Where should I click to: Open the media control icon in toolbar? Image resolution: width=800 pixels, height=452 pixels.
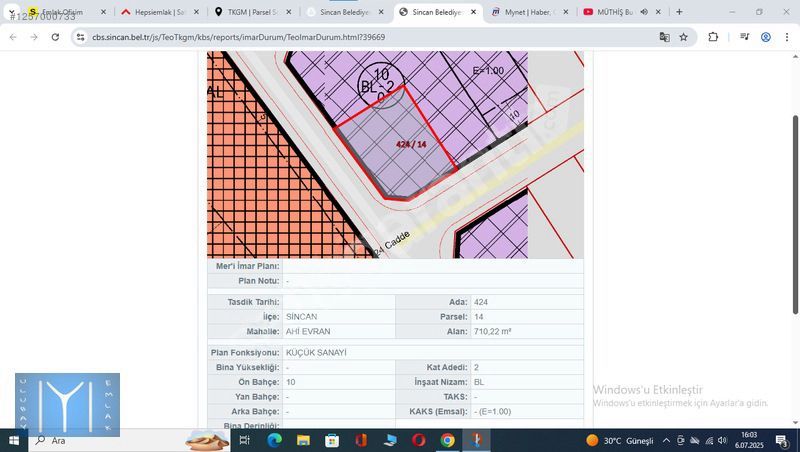click(x=744, y=37)
